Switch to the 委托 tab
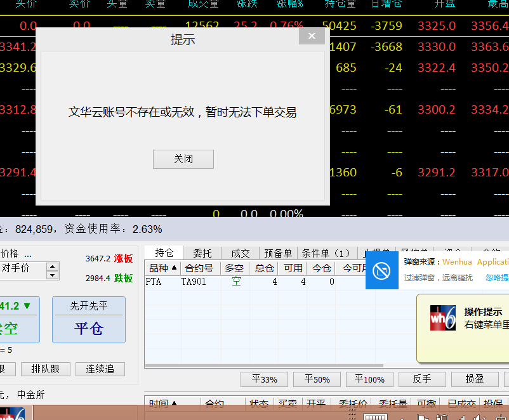 [202, 253]
